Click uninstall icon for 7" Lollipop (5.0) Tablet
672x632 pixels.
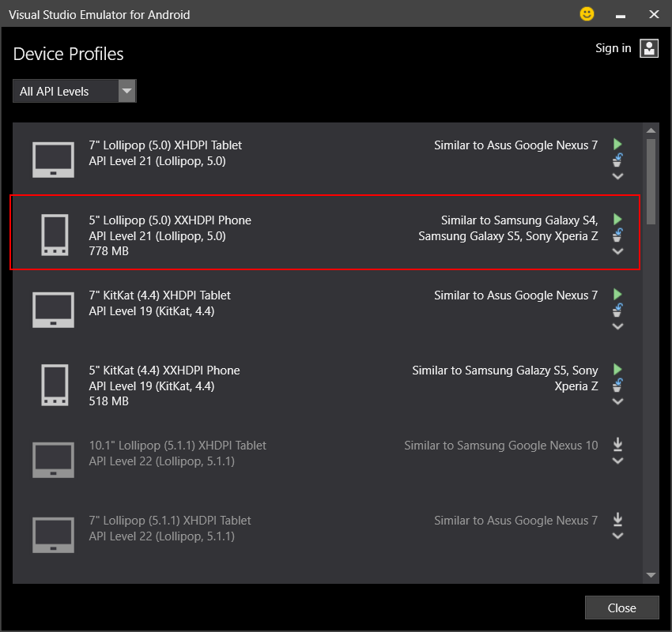click(x=618, y=160)
